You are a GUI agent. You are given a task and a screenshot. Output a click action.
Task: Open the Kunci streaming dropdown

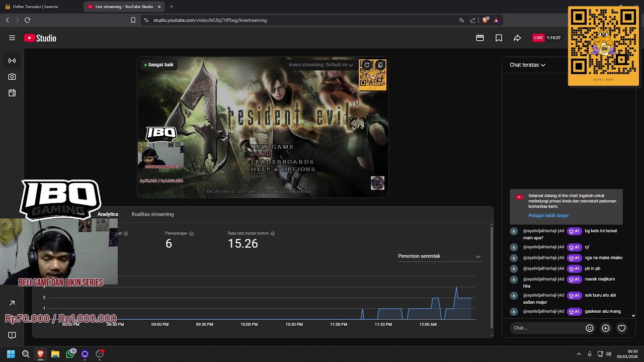pos(321,65)
